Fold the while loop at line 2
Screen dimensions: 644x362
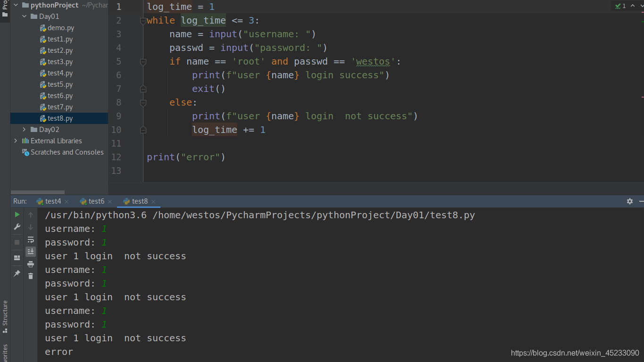pos(143,21)
